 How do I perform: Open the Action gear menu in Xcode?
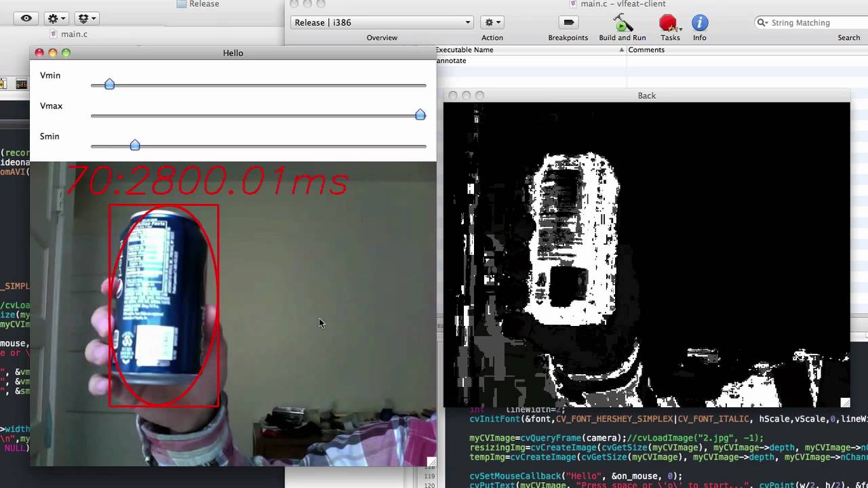492,22
